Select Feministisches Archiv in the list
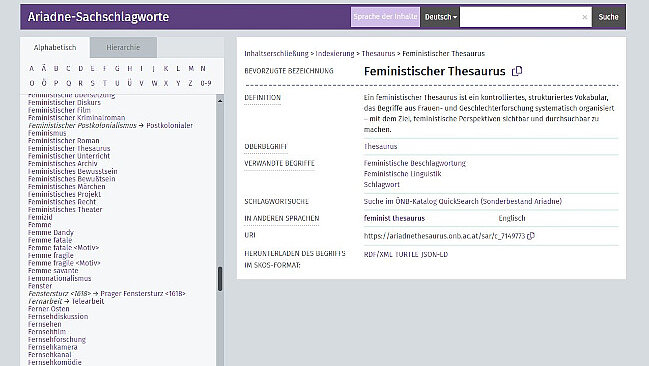This screenshot has height=366, width=649. (62, 164)
